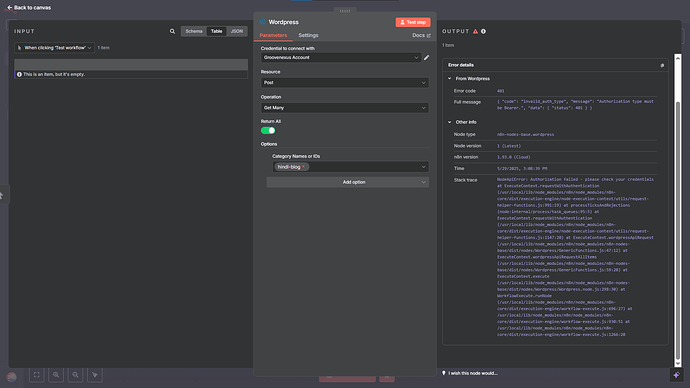The image size is (690, 388).
Task: Zoom out on the canvas
Action: click(x=75, y=375)
